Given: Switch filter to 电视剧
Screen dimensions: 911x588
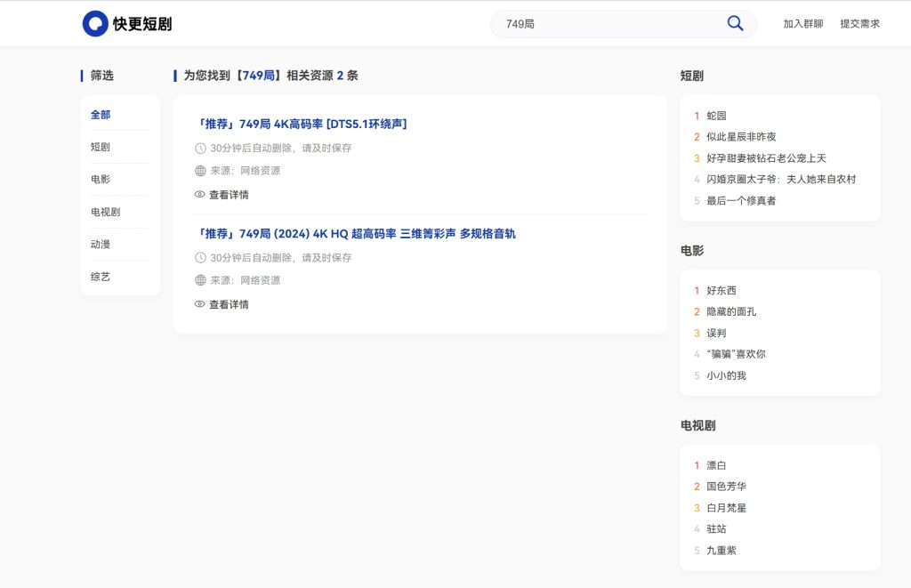Looking at the screenshot, I should tap(105, 212).
